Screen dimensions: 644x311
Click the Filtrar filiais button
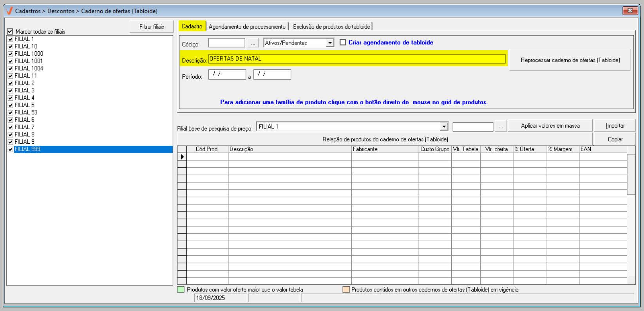pyautogui.click(x=152, y=27)
